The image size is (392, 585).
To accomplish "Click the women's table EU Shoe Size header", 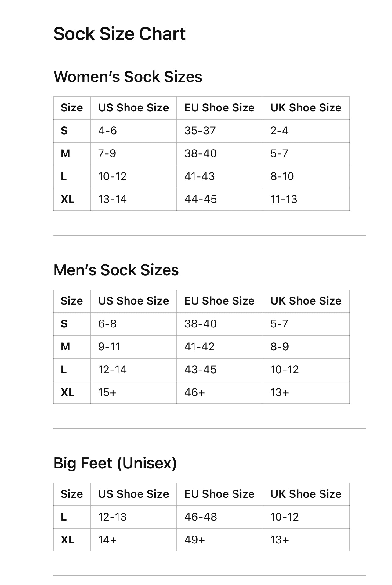I will (x=219, y=108).
